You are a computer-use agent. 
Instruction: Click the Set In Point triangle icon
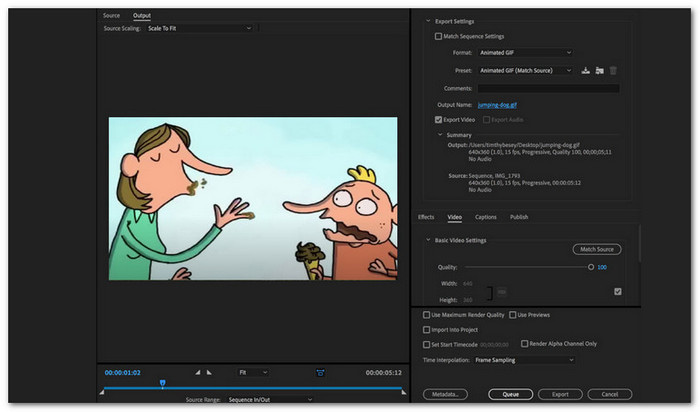click(198, 372)
